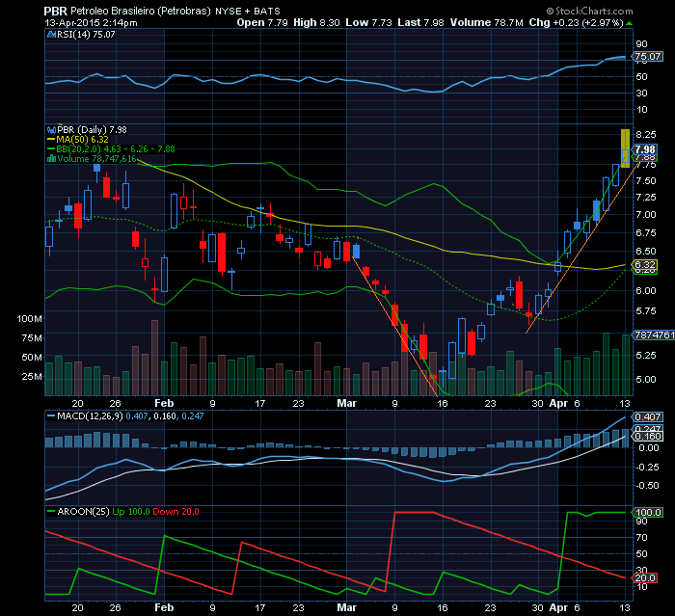Viewport: 675px width, 616px height.
Task: Click the 5.00 price axis label
Action: point(646,380)
